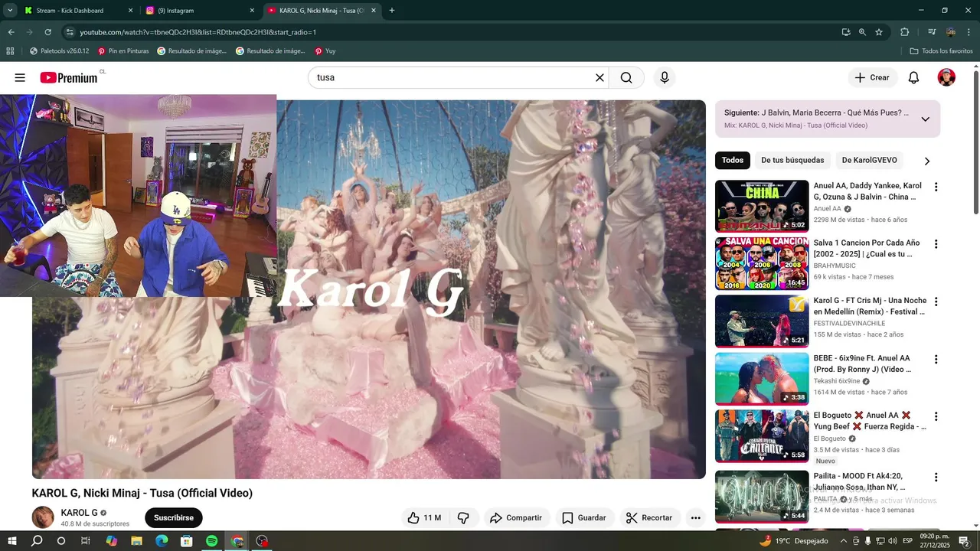The height and width of the screenshot is (551, 980).
Task: Open China video thumbnail by Anuel AA
Action: coord(762,206)
